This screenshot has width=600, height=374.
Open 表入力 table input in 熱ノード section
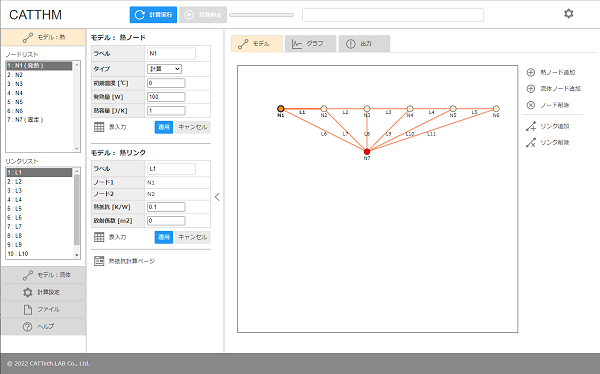point(111,127)
